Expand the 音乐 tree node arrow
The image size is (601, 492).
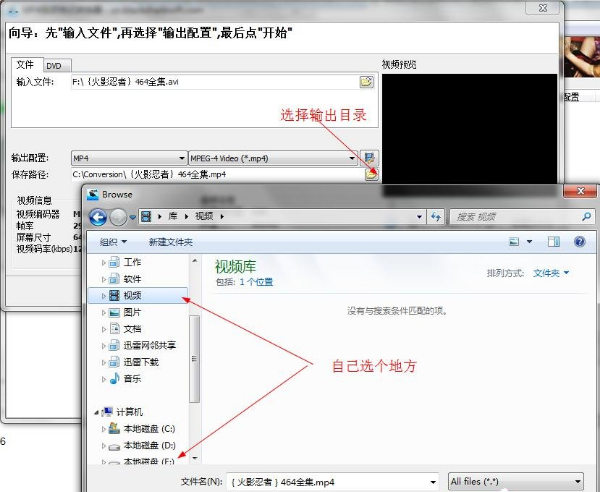pyautogui.click(x=103, y=379)
